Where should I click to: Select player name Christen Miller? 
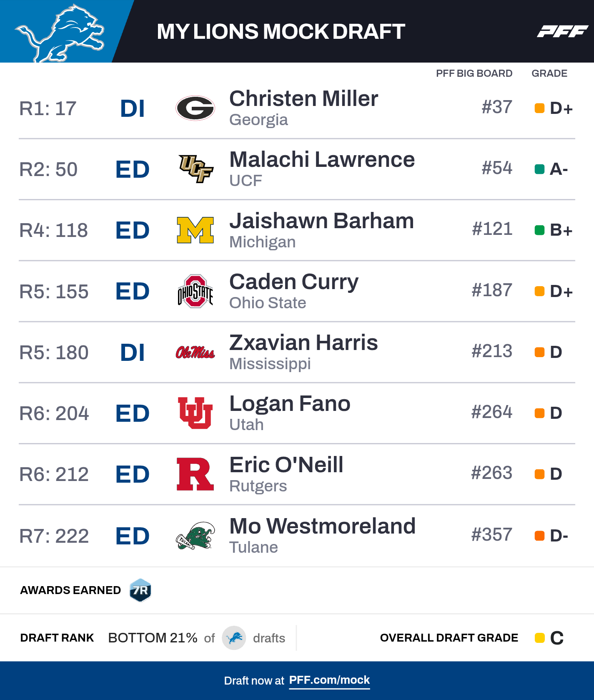pyautogui.click(x=303, y=99)
